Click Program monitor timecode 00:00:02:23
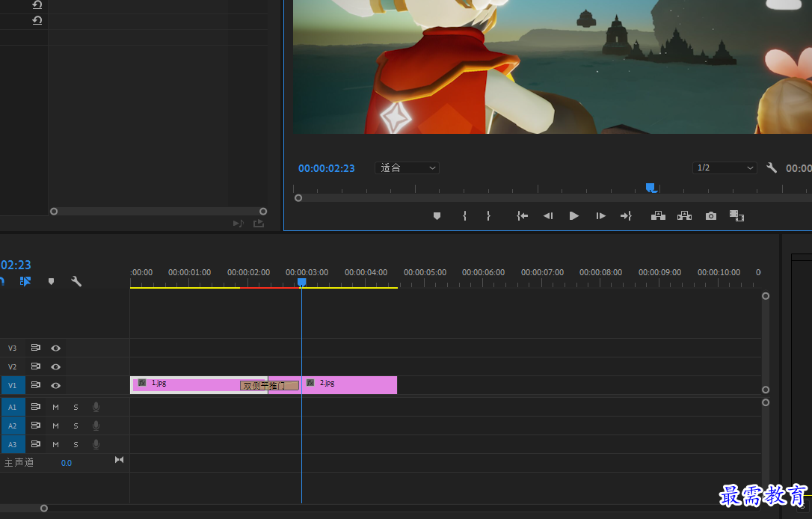 pos(326,168)
